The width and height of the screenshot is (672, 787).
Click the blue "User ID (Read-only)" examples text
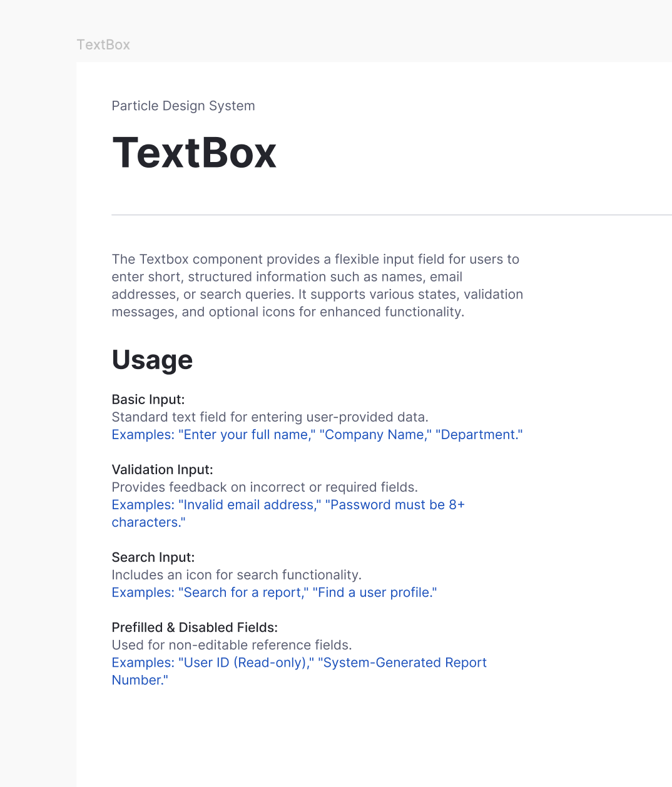(x=299, y=671)
